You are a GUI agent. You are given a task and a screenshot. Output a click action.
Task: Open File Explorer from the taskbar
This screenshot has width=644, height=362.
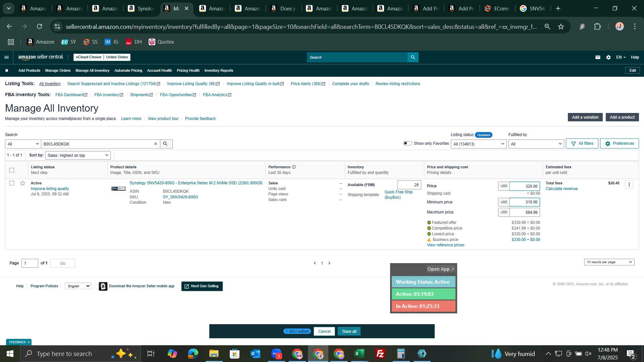click(x=214, y=354)
